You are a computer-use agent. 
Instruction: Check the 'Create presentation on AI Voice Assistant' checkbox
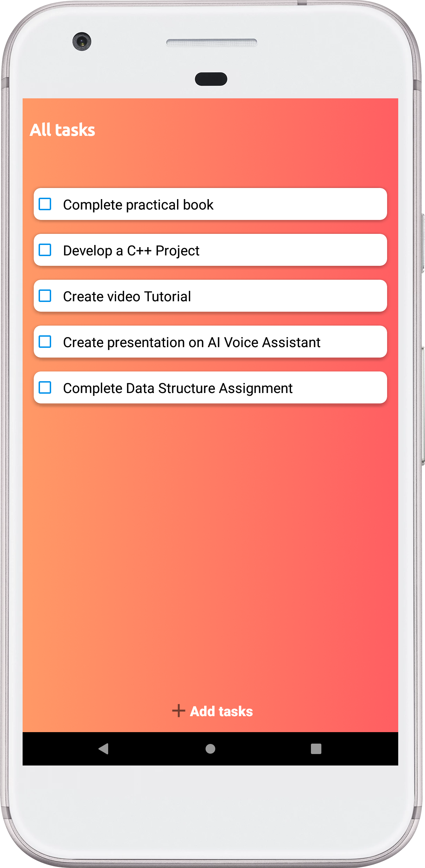pos(45,342)
